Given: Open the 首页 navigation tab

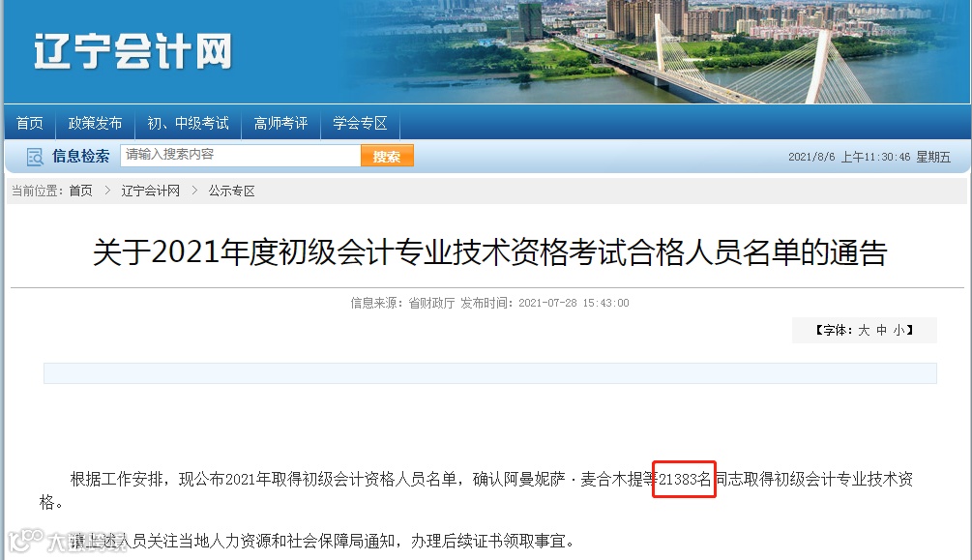Looking at the screenshot, I should pos(30,124).
